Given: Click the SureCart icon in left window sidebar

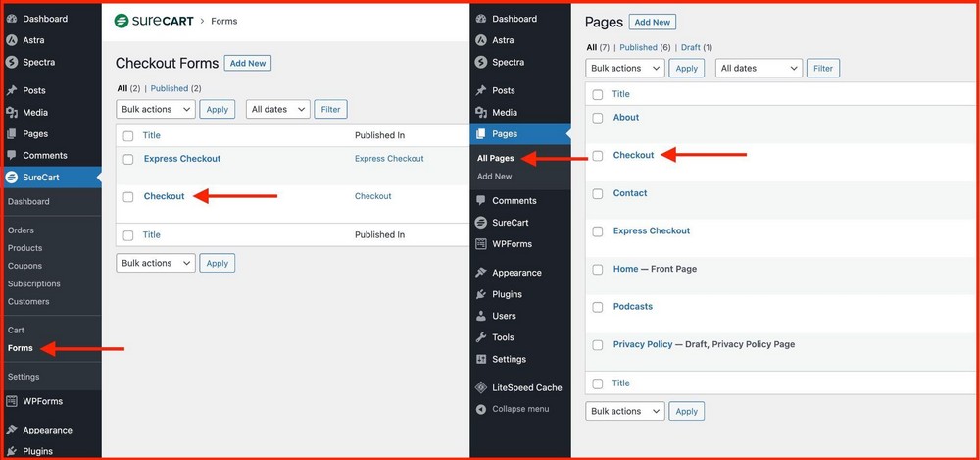Looking at the screenshot, I should click(11, 178).
